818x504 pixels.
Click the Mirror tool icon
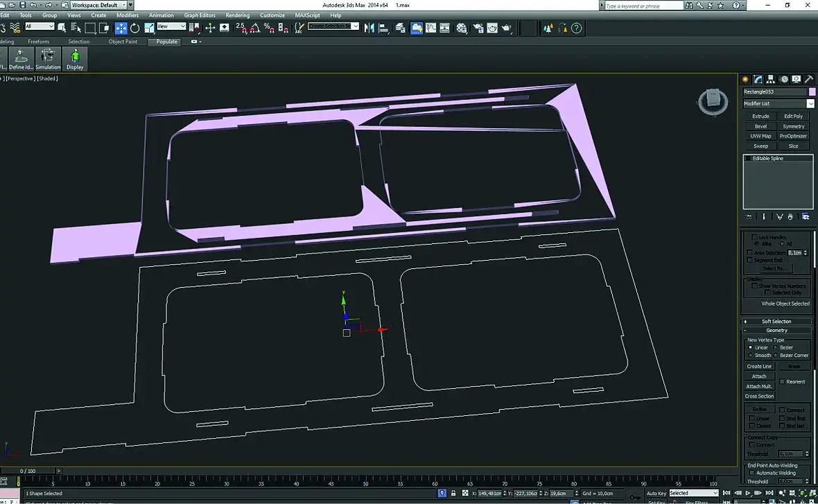(369, 28)
